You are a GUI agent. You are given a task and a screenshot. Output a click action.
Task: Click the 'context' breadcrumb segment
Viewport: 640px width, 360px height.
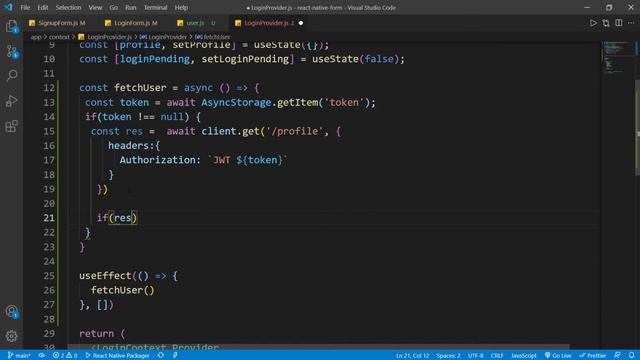pyautogui.click(x=59, y=37)
